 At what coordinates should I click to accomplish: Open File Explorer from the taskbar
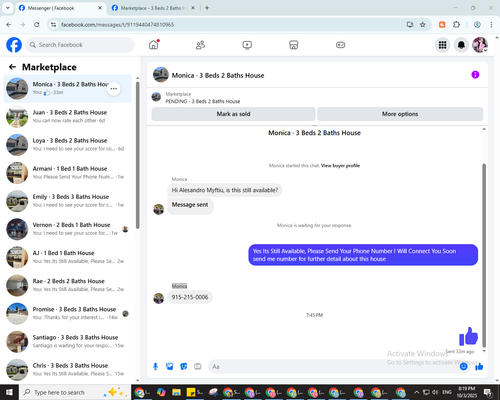[x=176, y=392]
